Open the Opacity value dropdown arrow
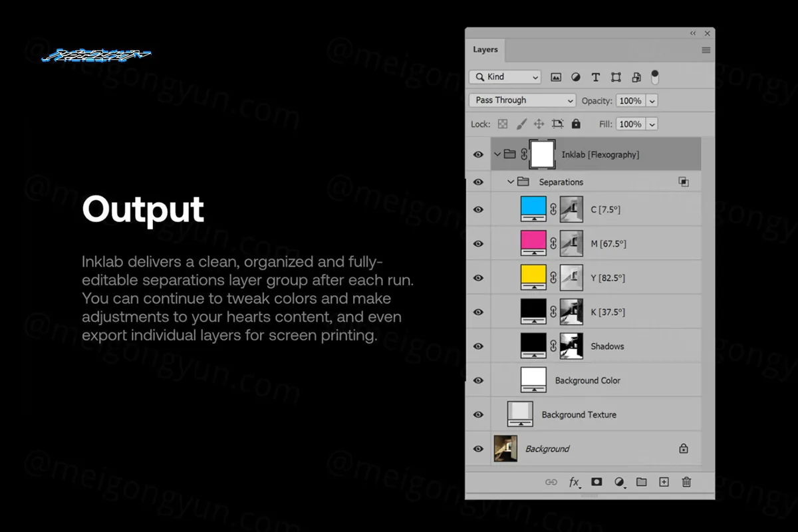 (x=652, y=101)
